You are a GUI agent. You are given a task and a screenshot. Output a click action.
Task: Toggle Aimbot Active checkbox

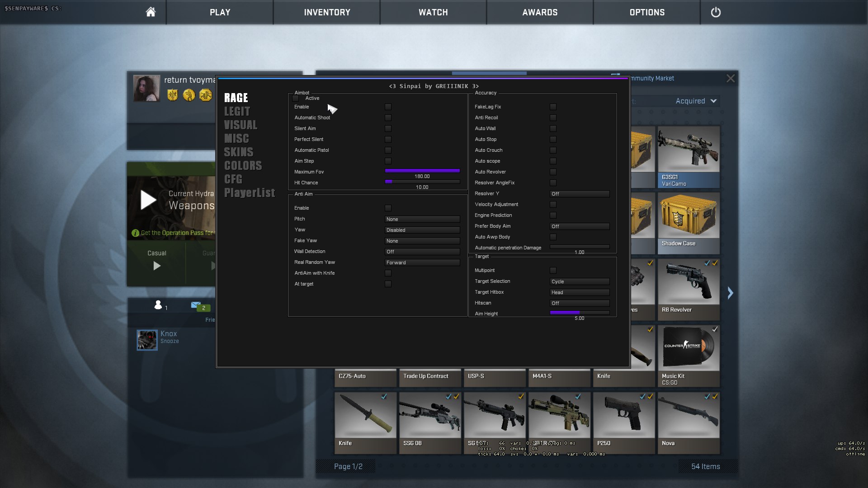(296, 99)
